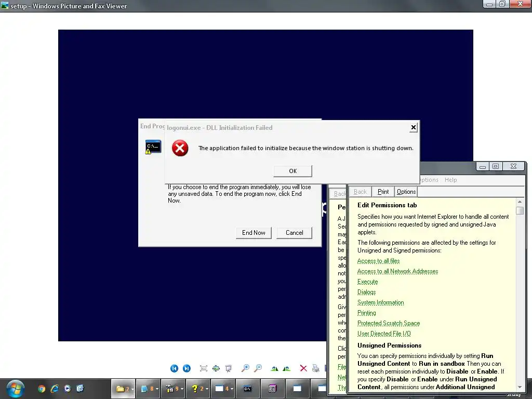Minimize the help window
Screen dimensions: 532x399
[x=483, y=166]
